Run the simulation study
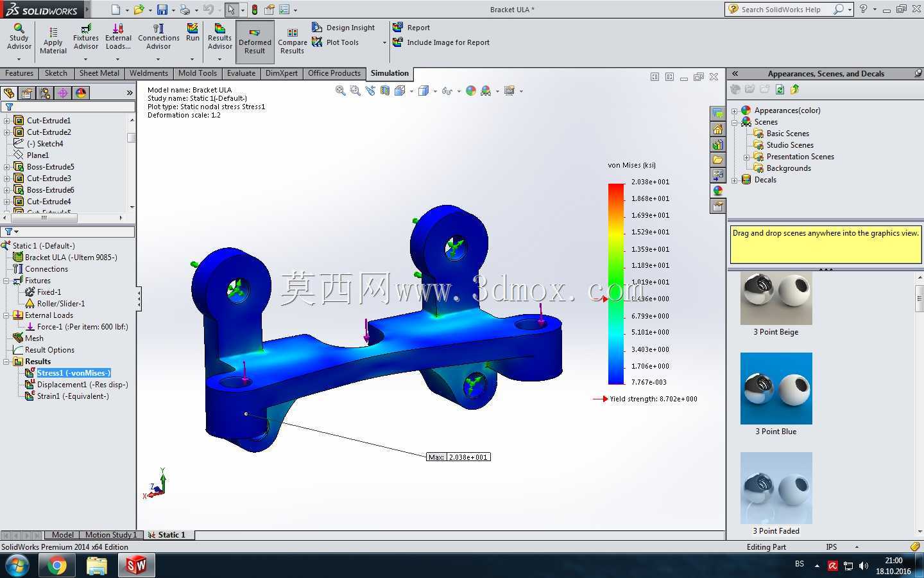This screenshot has width=924, height=578. [193, 33]
